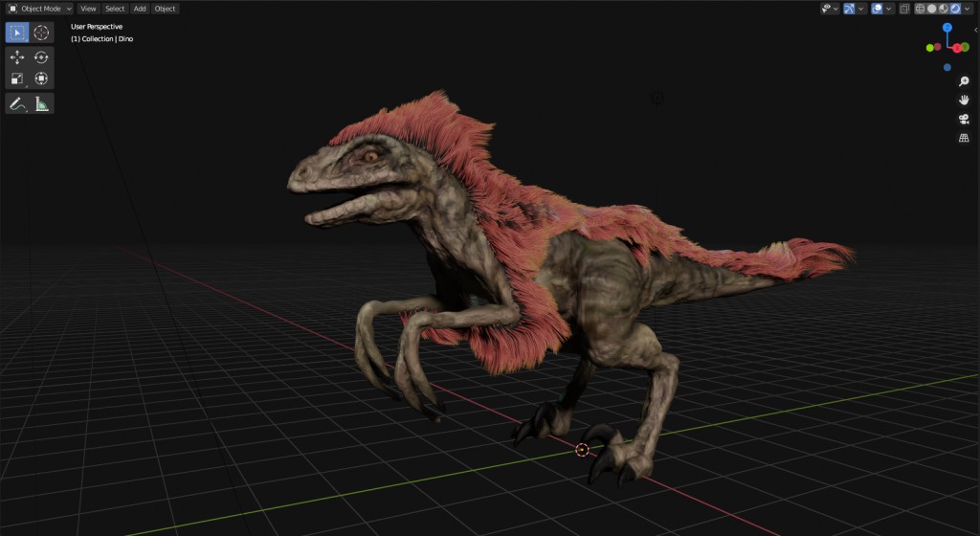Image resolution: width=980 pixels, height=536 pixels.
Task: Pick the Rotate tool
Action: (x=42, y=57)
